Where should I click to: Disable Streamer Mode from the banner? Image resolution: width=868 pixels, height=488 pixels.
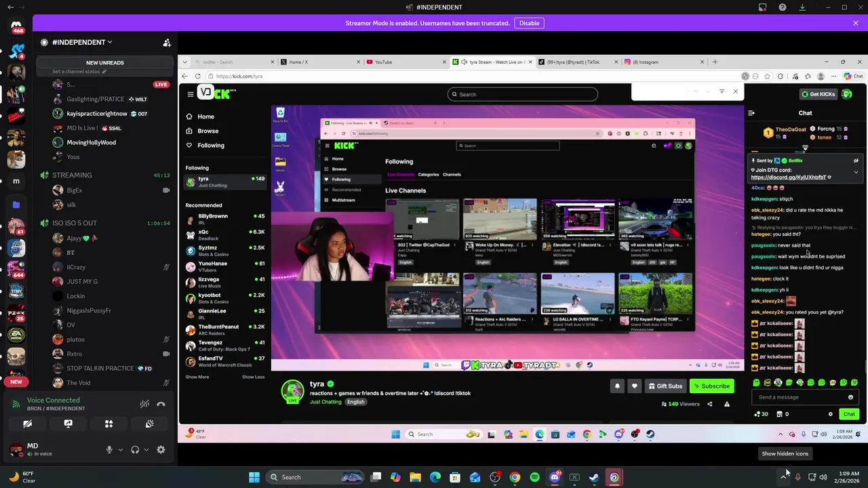pyautogui.click(x=529, y=23)
